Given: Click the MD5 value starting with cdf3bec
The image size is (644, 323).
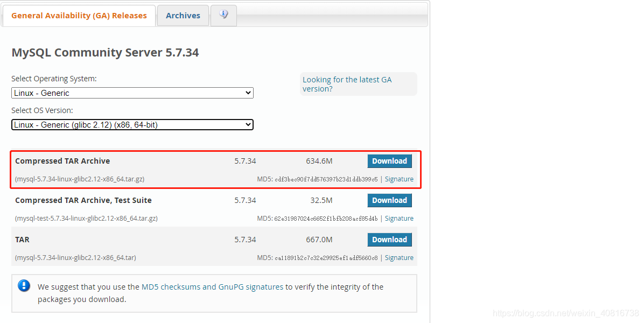Looking at the screenshot, I should pyautogui.click(x=326, y=179).
